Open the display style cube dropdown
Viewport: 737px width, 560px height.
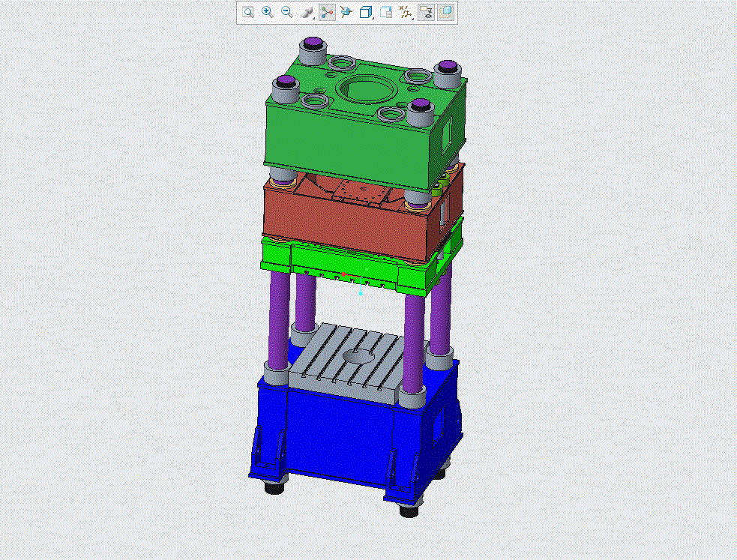[366, 12]
